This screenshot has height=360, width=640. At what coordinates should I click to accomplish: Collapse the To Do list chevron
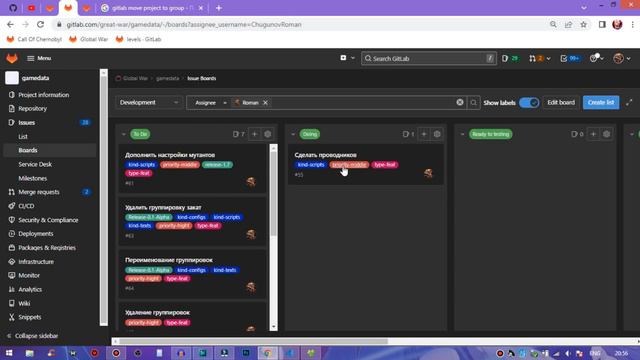coord(123,134)
